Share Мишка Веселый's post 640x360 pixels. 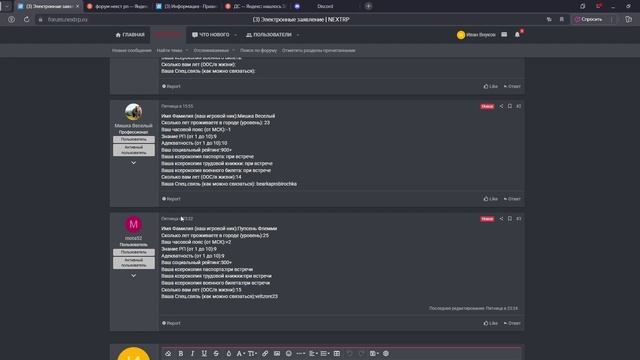pyautogui.click(x=501, y=106)
